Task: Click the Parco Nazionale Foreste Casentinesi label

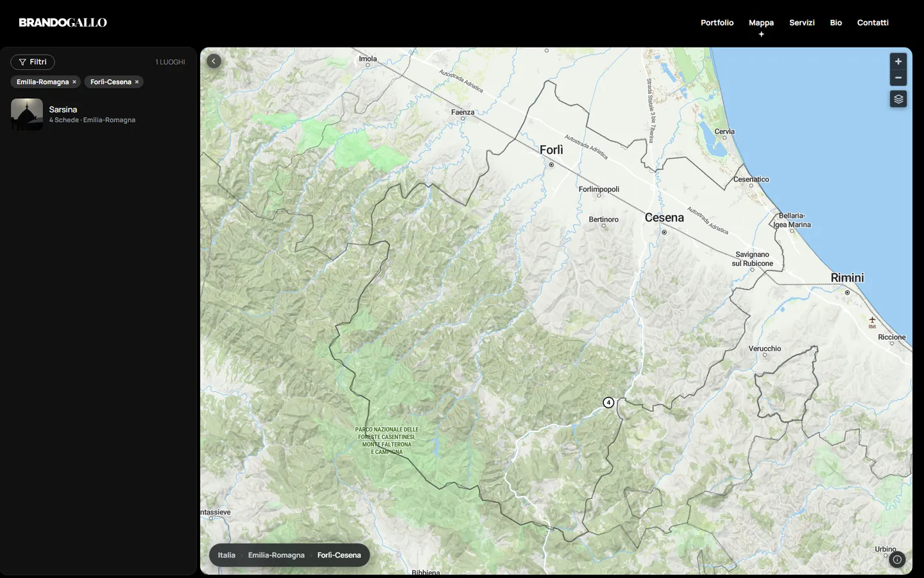Action: tap(387, 441)
